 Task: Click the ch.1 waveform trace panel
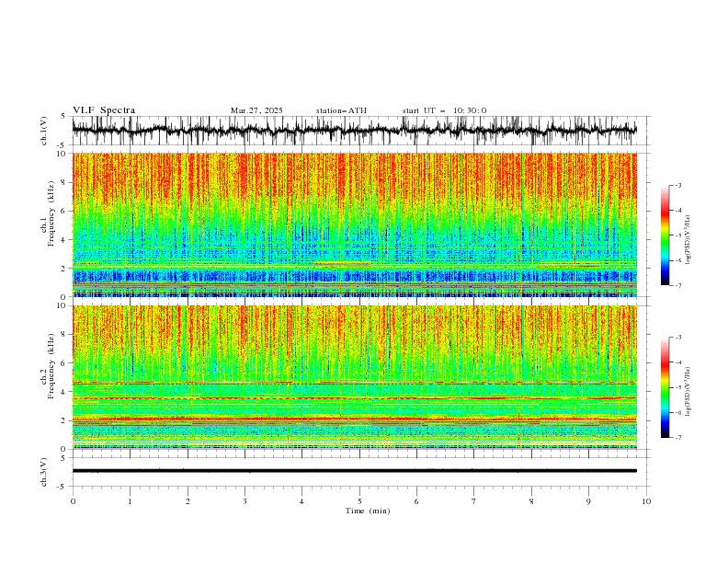[x=355, y=131]
